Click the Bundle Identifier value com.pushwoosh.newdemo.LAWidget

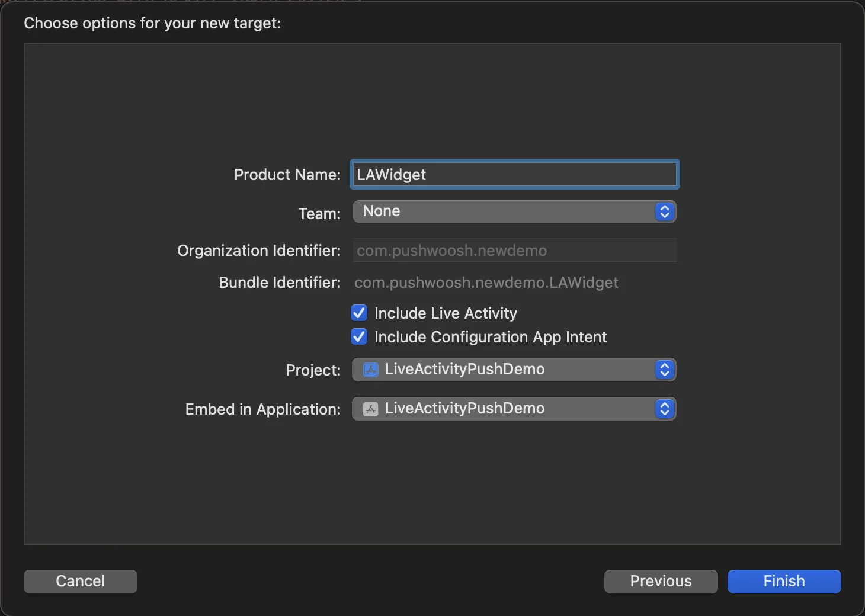pyautogui.click(x=486, y=283)
